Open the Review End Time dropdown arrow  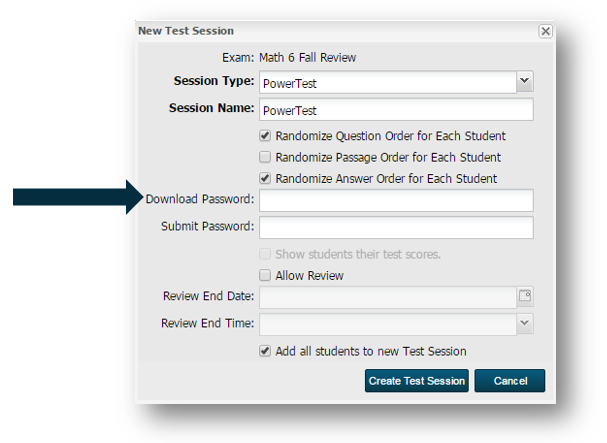point(525,323)
